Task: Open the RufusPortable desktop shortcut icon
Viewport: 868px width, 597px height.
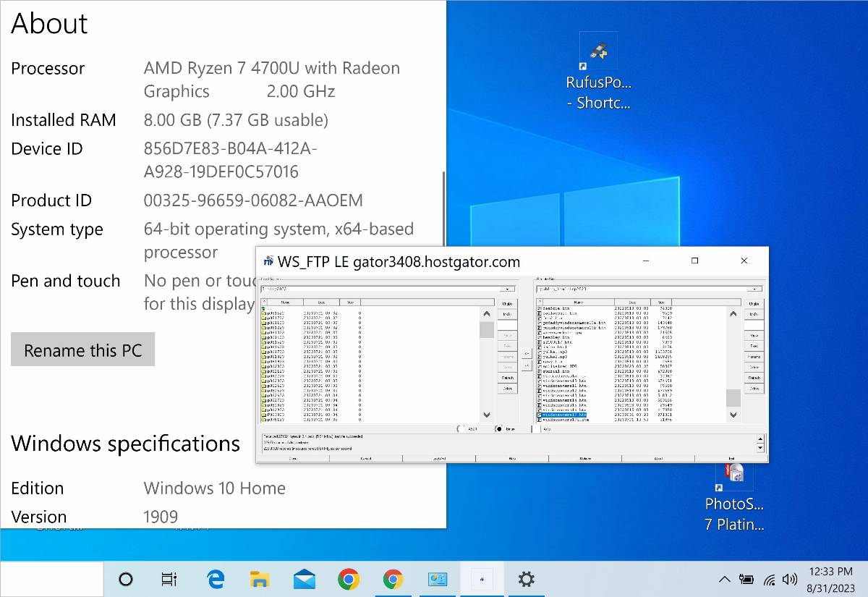Action: (x=598, y=51)
